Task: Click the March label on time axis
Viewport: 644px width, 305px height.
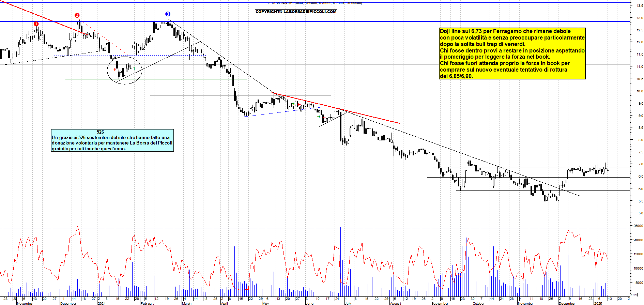Action: point(187,303)
